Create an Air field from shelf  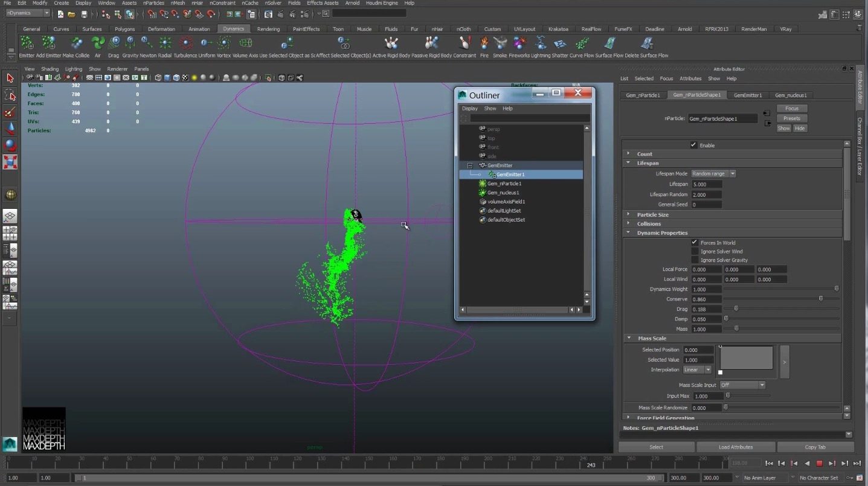98,43
